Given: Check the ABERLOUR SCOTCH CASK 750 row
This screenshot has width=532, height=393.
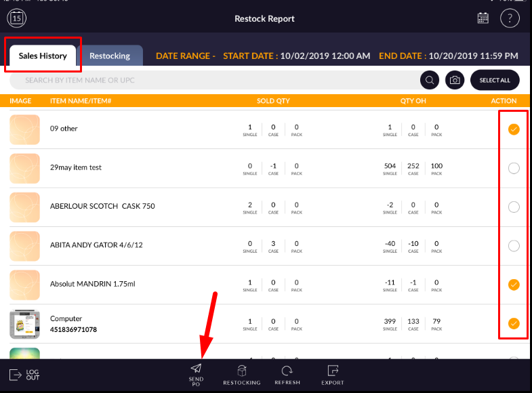Looking at the screenshot, I should [514, 207].
